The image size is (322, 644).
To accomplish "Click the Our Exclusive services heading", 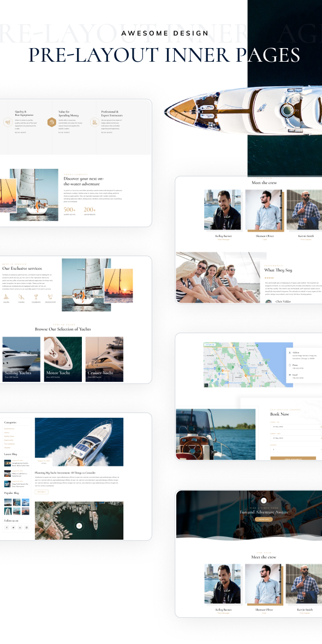I will (x=22, y=269).
